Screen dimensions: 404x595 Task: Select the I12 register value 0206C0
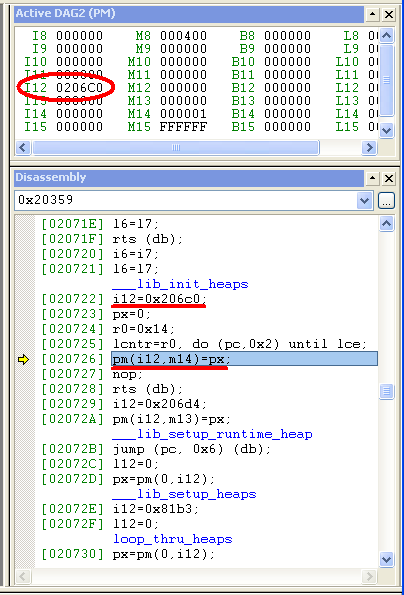tap(80, 88)
